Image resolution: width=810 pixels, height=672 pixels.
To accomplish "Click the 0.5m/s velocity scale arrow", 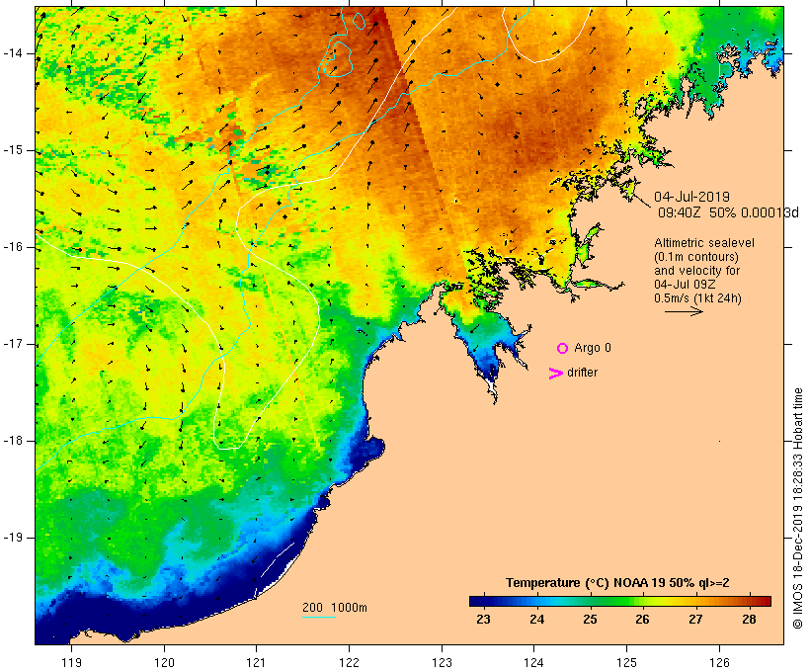I will pyautogui.click(x=684, y=311).
